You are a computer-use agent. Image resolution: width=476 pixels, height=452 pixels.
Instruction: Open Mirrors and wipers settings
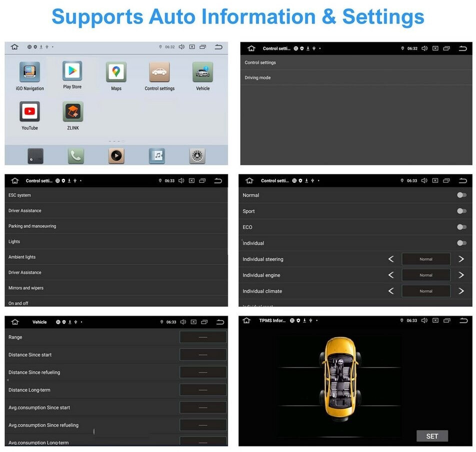(x=116, y=288)
